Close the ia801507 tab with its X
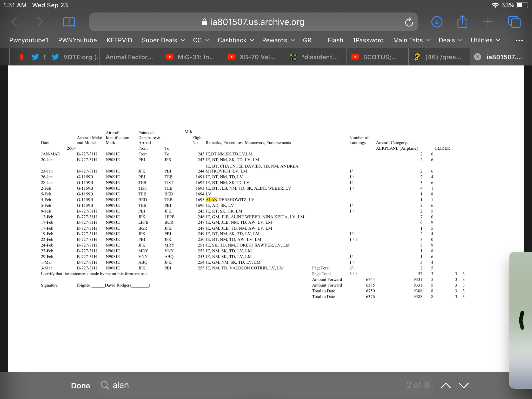The width and height of the screenshot is (532, 399). tap(477, 57)
